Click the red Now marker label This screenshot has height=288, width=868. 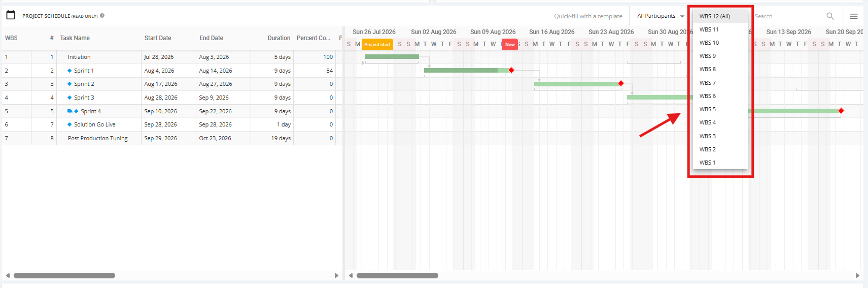(x=510, y=45)
